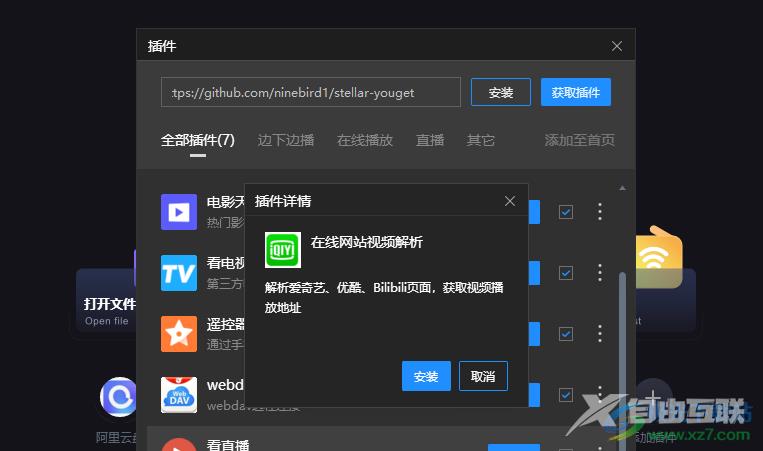Click the 在线网站视频解析 title text

tap(366, 242)
